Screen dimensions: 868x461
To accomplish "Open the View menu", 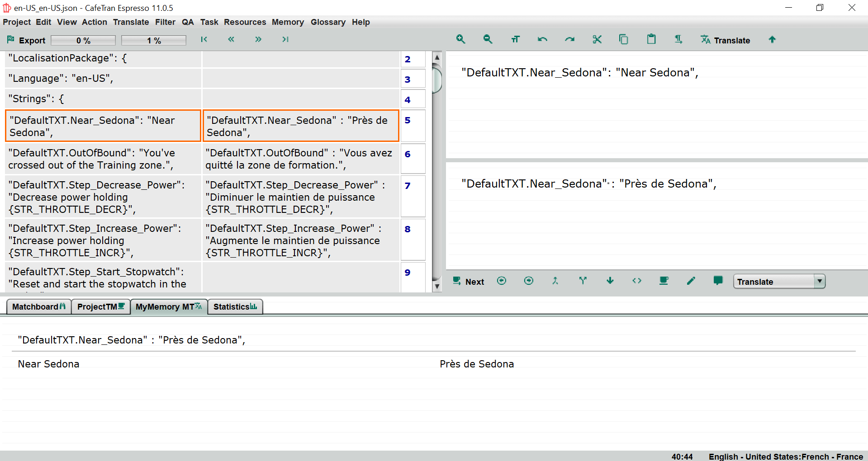I will [x=67, y=22].
